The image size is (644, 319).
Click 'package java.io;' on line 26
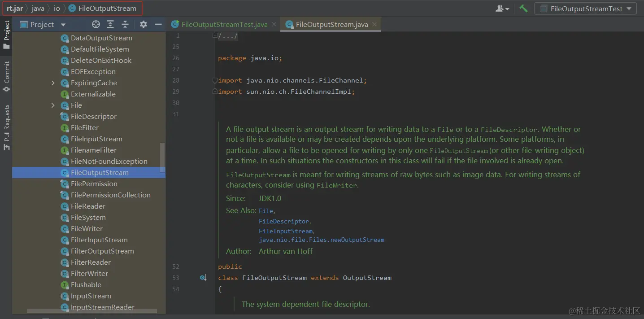[250, 58]
